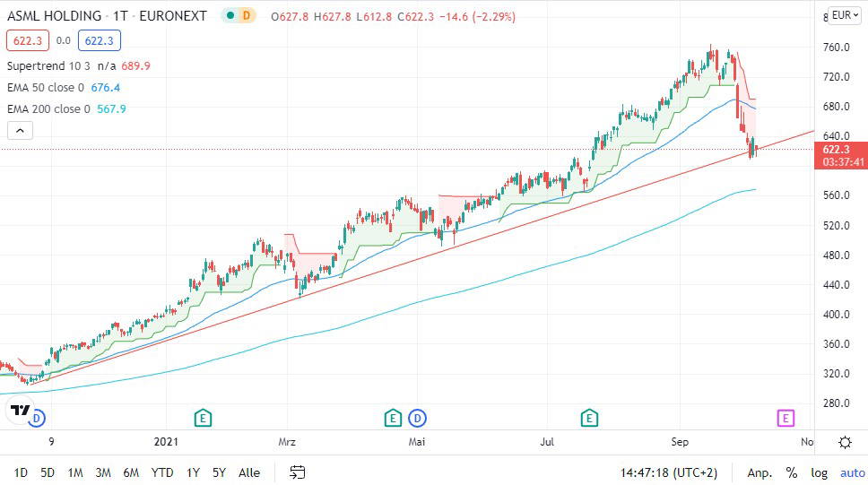868x485 pixels.
Task: Click the 2021 label on time axis
Action: point(166,442)
